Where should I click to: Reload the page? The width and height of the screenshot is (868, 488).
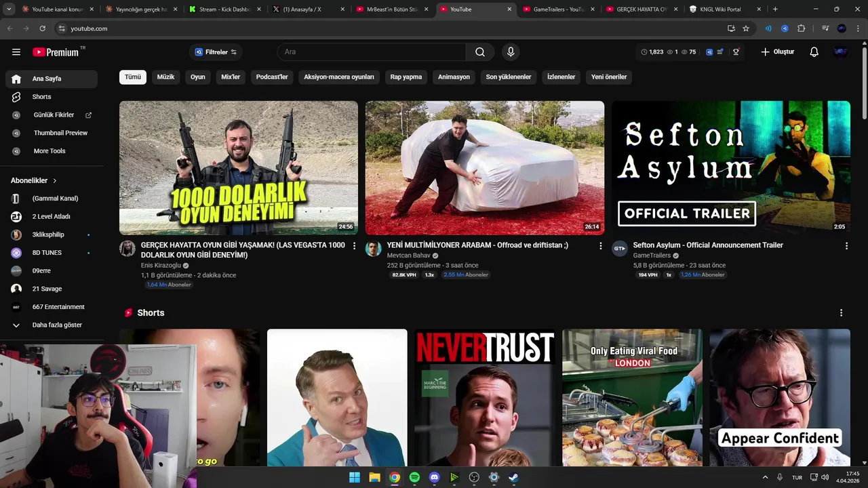pyautogui.click(x=42, y=28)
